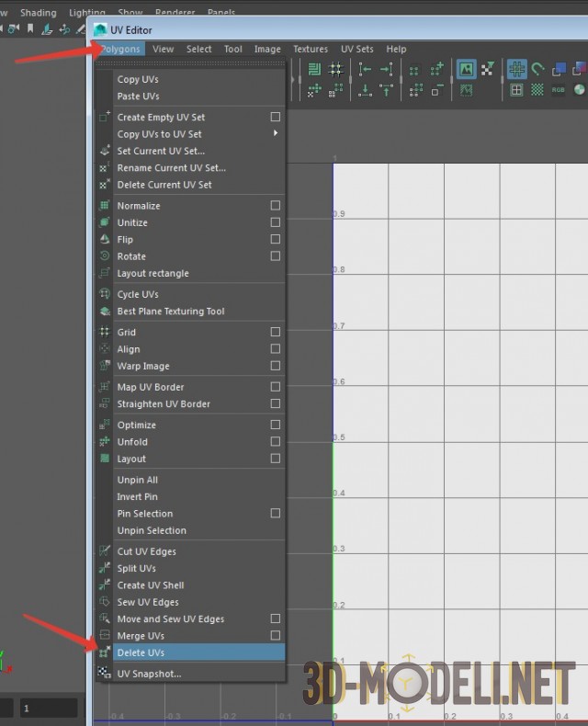Open the Shading menu in the viewport panel
Viewport: 588px width, 726px height.
click(38, 13)
